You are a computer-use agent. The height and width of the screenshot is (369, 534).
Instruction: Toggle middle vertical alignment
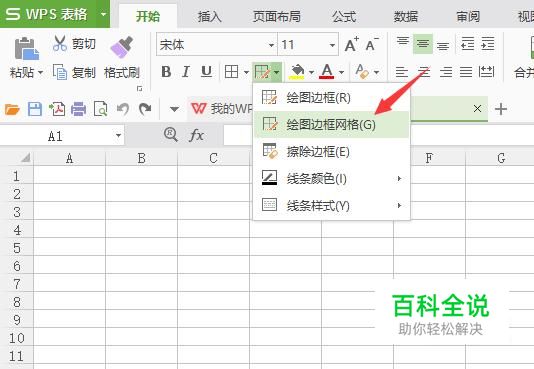click(x=423, y=44)
